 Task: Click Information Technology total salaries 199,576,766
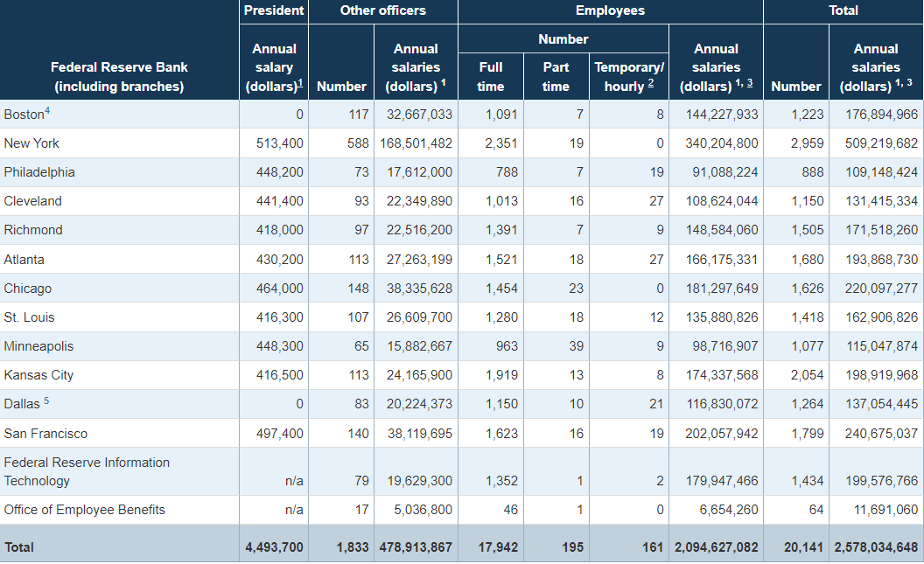(x=882, y=480)
